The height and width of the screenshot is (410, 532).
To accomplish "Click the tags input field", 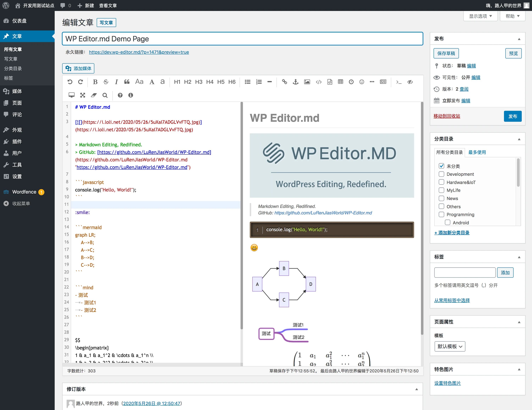I will 465,272.
